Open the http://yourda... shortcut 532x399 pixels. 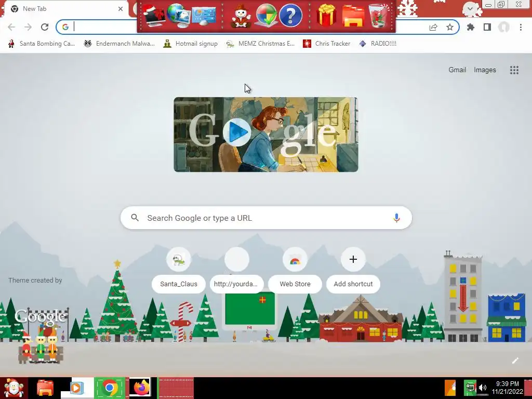[x=236, y=270]
